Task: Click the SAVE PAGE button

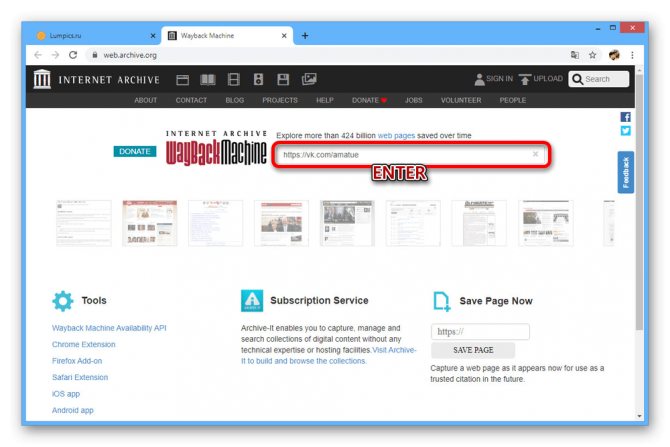Action: [x=473, y=350]
